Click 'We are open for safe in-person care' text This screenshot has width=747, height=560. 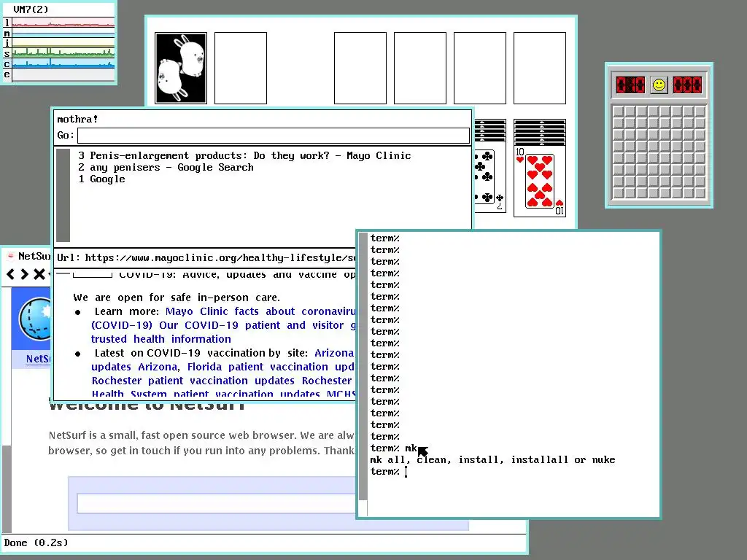pos(177,297)
